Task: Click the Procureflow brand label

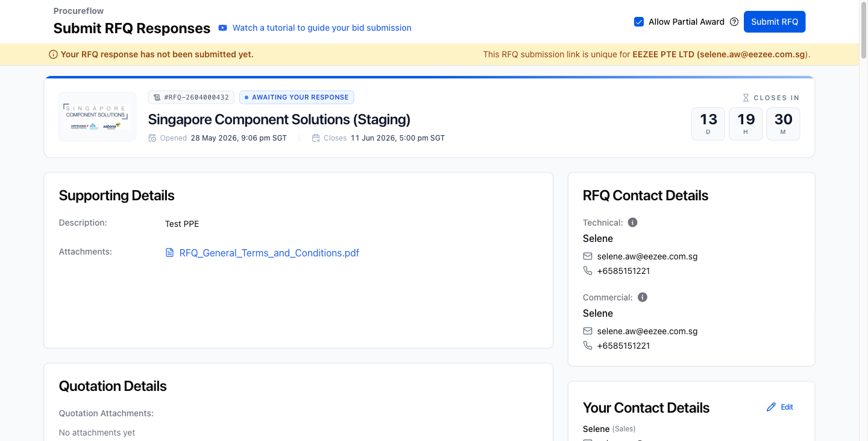Action: tap(78, 11)
